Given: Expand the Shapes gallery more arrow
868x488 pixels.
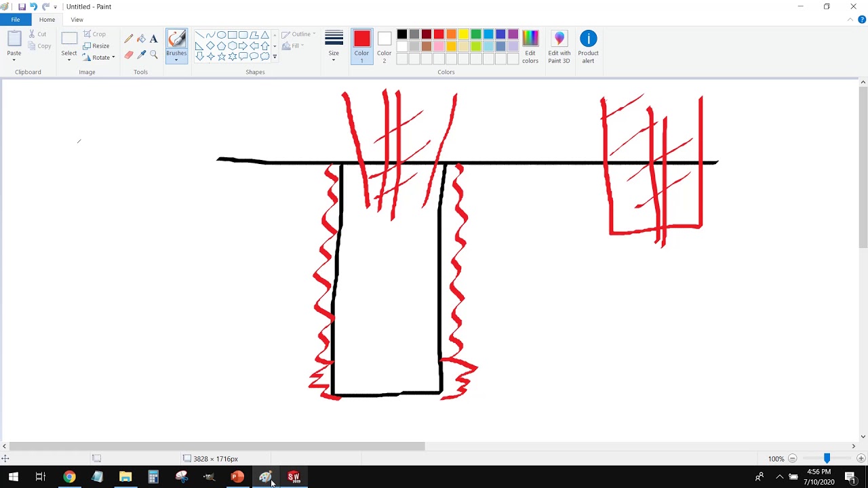Looking at the screenshot, I should (x=275, y=57).
